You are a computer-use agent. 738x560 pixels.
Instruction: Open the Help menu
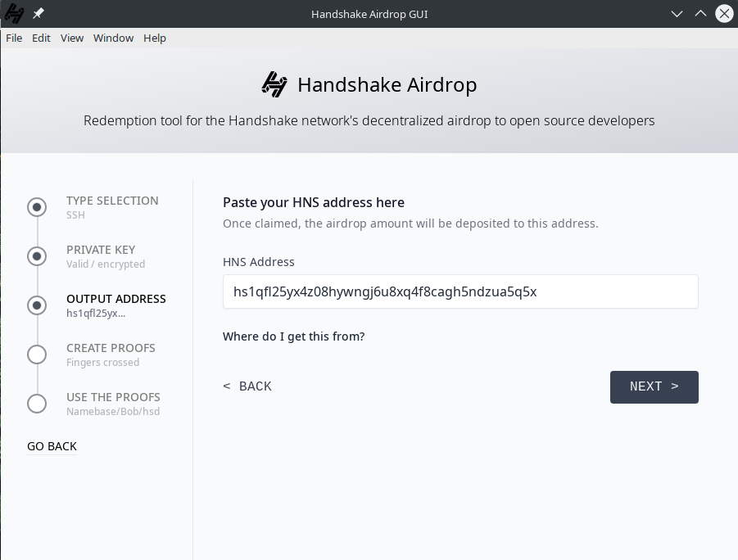tap(155, 38)
